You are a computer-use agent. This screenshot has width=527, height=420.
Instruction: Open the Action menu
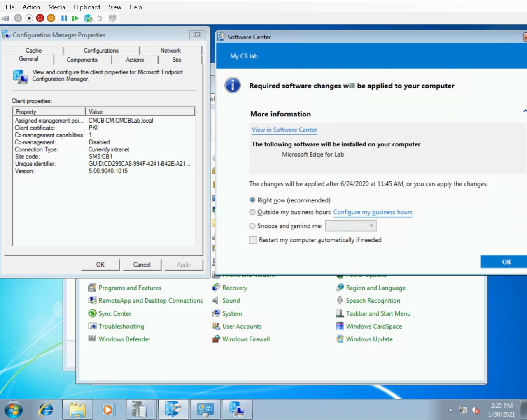31,7
